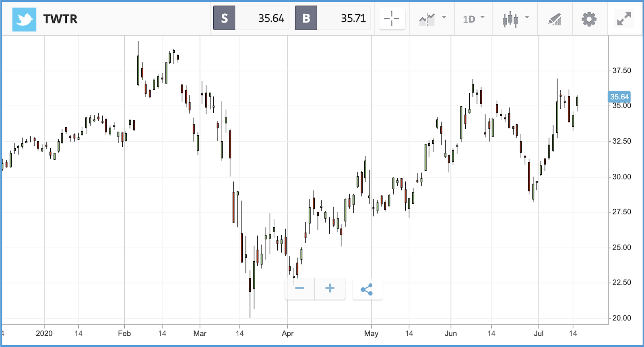
Task: Open the candlestick chart type icon
Action: 510,19
